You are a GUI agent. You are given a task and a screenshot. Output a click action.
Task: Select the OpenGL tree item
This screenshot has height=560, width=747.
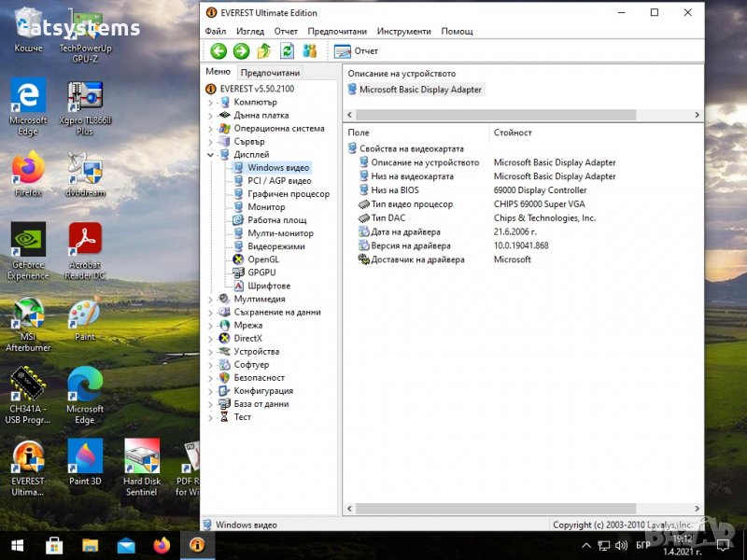point(262,259)
